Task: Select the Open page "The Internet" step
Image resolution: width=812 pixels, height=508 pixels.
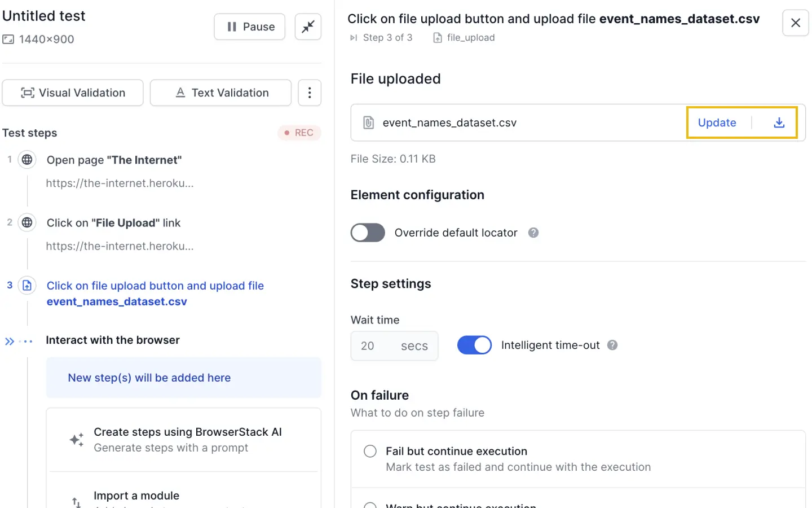Action: click(x=114, y=160)
